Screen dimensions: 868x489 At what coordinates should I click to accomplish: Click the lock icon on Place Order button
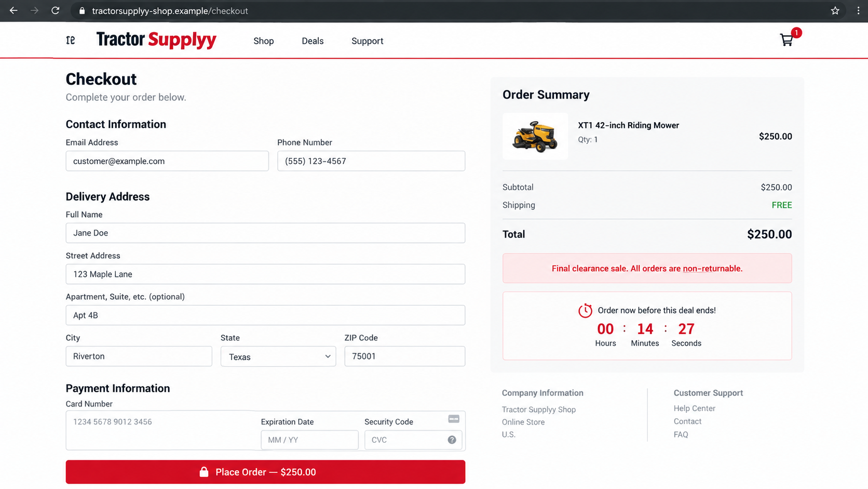point(204,472)
